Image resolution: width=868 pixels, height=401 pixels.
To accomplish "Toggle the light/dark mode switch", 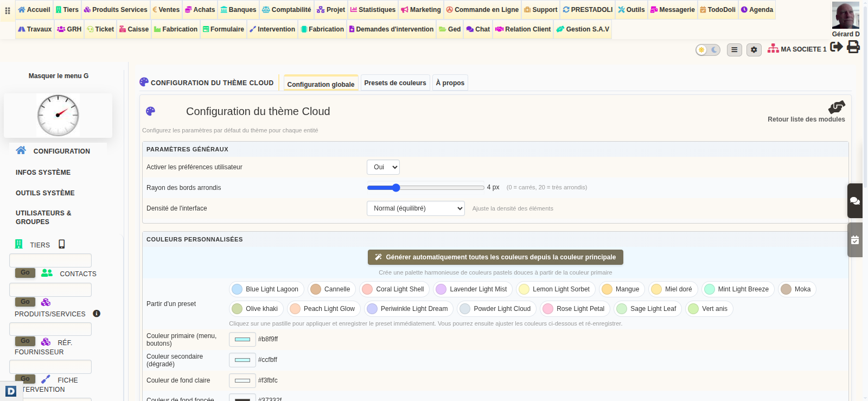I will [x=708, y=50].
